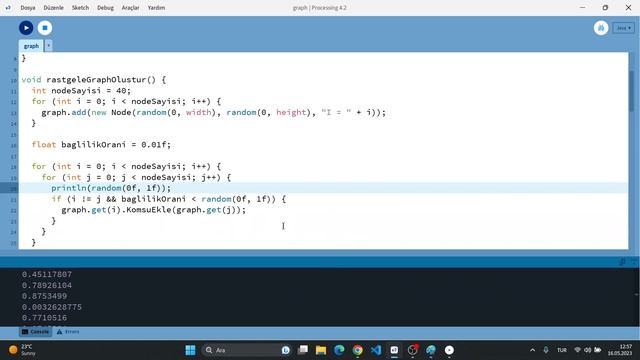
Task: Open the Java mode dropdown
Action: coord(623,28)
